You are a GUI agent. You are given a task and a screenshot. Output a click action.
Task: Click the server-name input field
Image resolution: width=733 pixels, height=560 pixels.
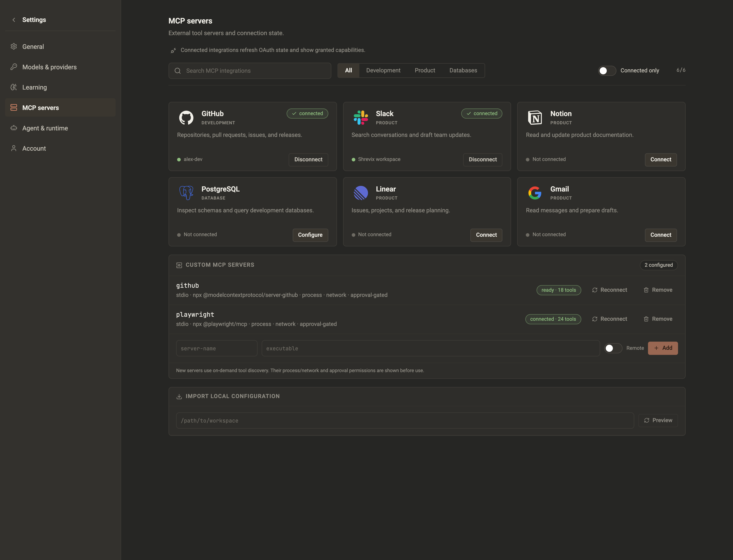(x=217, y=348)
